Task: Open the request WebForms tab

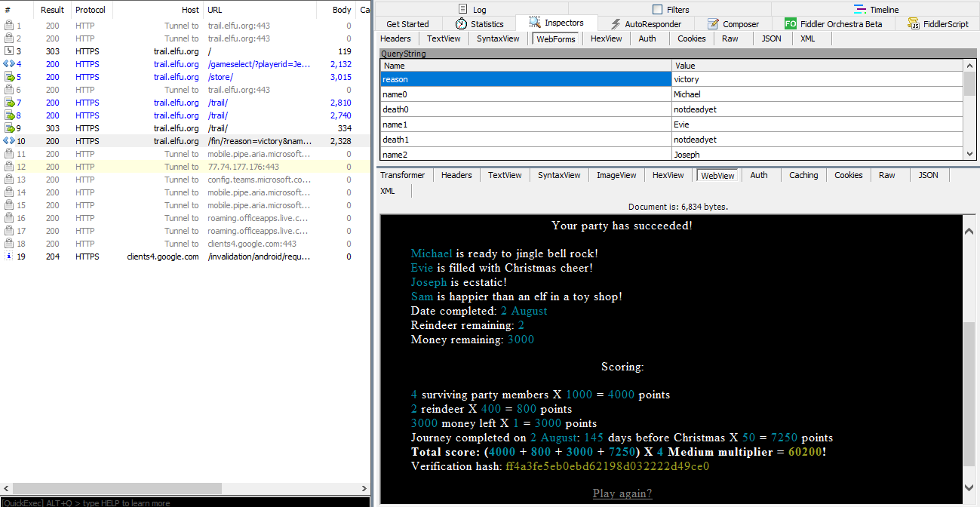Action: pyautogui.click(x=556, y=38)
